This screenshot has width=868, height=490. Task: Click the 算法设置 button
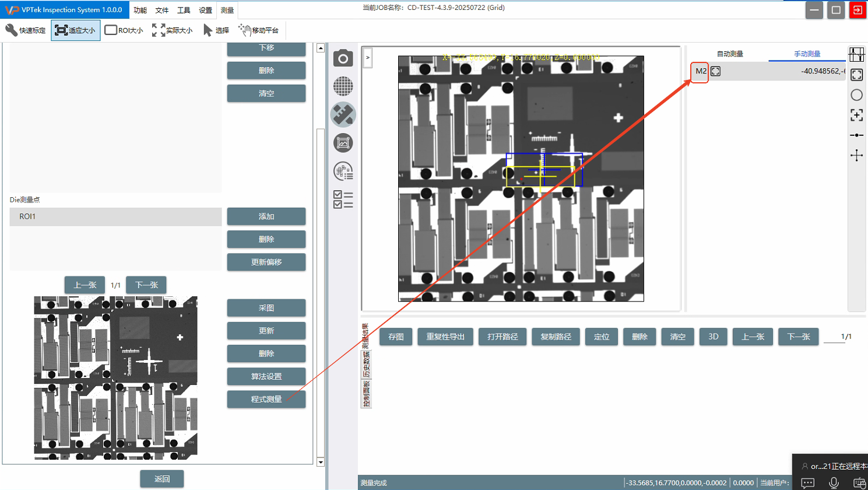pos(266,377)
